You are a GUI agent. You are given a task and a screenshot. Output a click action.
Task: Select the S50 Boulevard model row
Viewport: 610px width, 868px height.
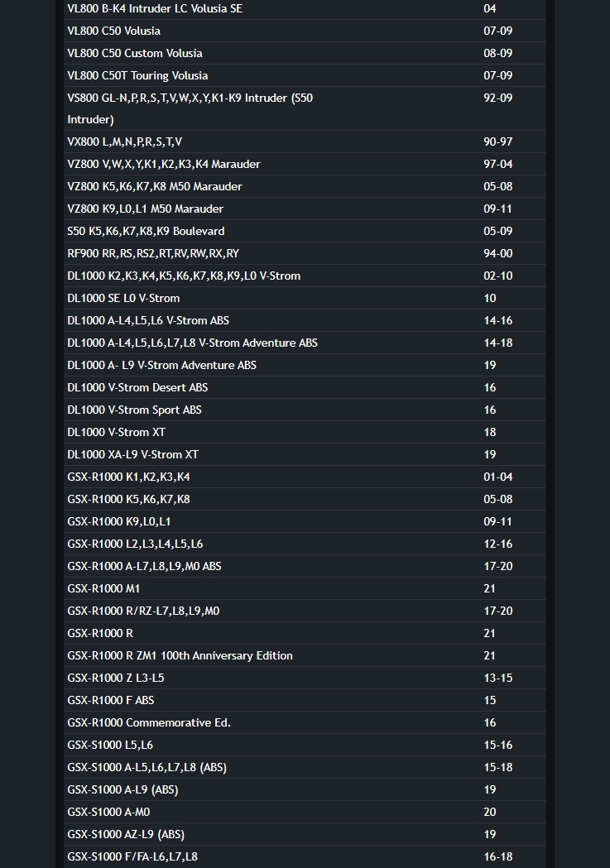(x=146, y=231)
